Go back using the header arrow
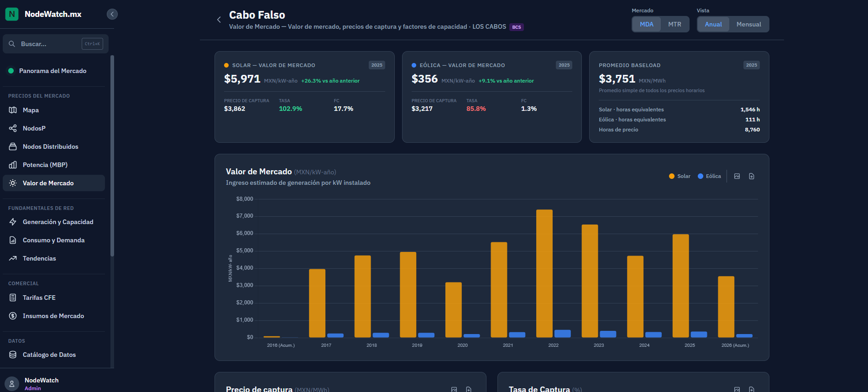This screenshot has height=392, width=868. point(219,20)
